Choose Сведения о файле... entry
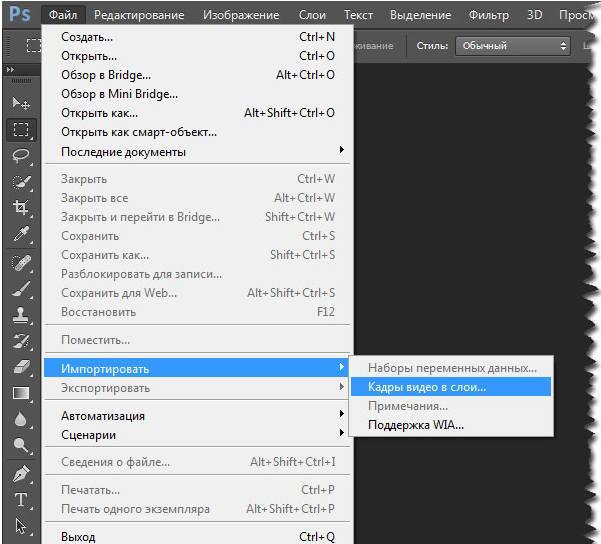 click(197, 462)
